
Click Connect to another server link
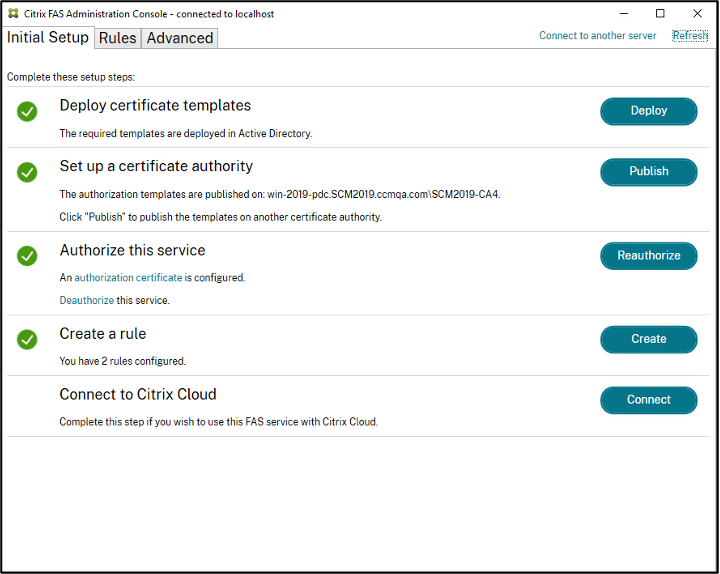pyautogui.click(x=598, y=36)
